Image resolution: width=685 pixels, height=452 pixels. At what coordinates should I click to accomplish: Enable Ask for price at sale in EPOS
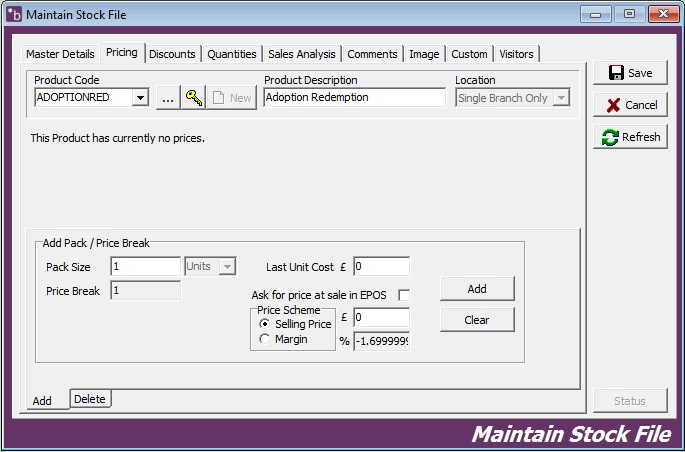404,295
